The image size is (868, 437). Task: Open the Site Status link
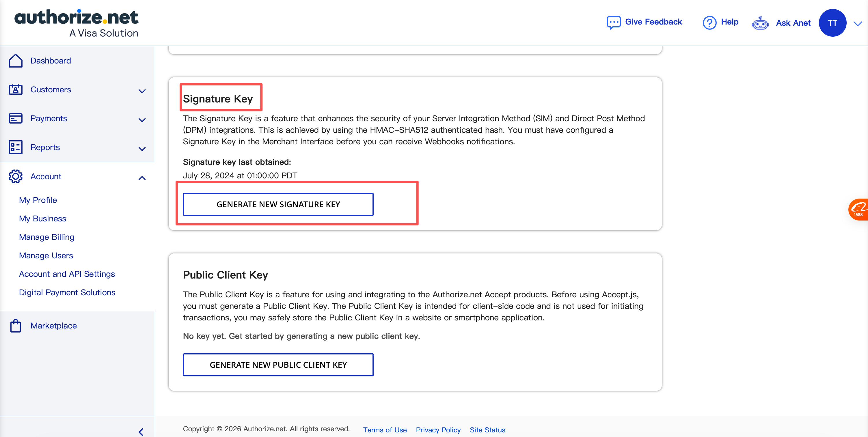pyautogui.click(x=487, y=430)
